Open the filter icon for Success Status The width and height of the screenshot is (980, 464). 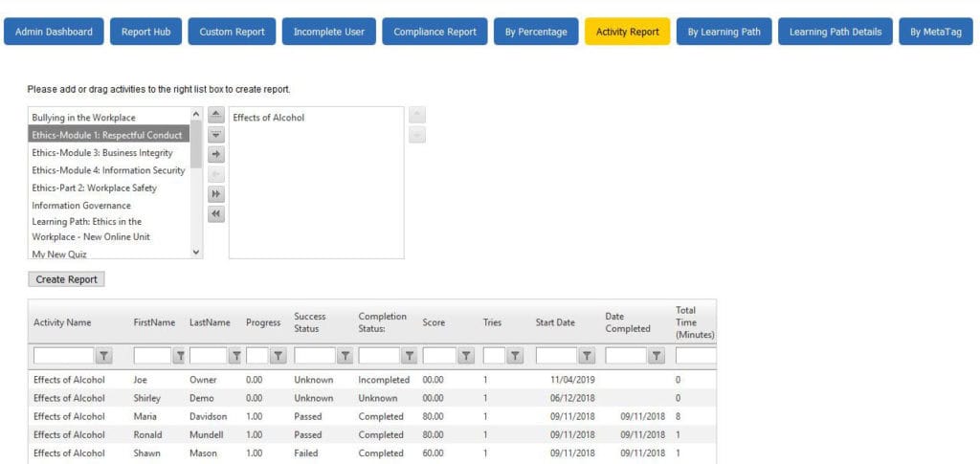click(345, 356)
